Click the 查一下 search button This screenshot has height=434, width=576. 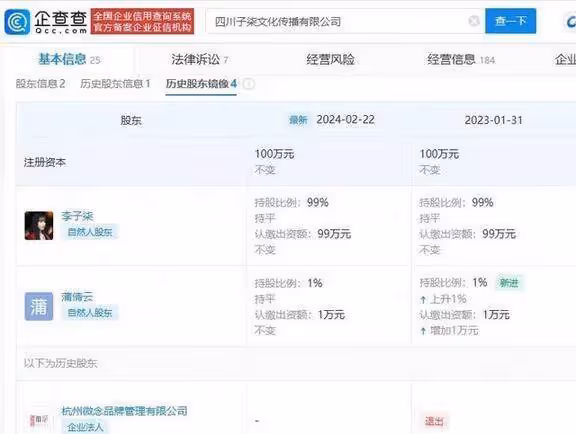click(510, 21)
